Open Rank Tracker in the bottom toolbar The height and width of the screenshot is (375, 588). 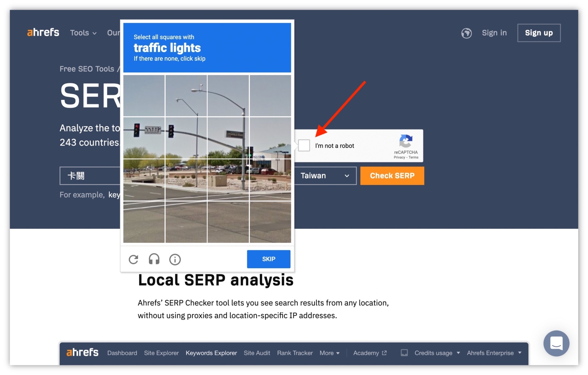(x=295, y=353)
